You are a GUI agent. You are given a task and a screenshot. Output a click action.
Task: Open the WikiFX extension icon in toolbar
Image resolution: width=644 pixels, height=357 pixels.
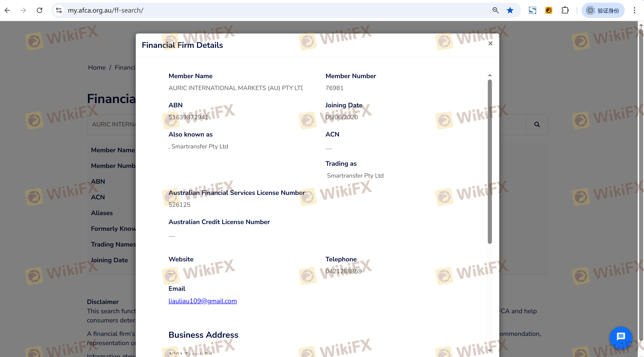point(549,10)
